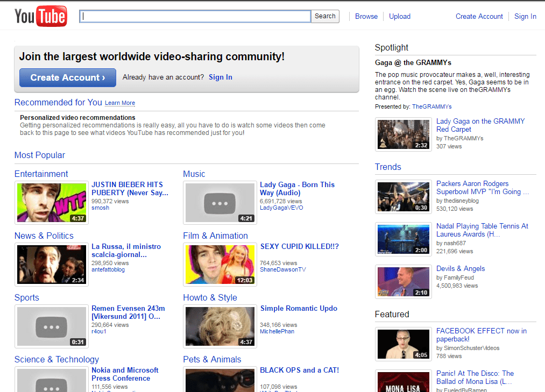The height and width of the screenshot is (392, 545).
Task: Open the Packers Aaron Rodgers thumbnail
Action: [404, 197]
